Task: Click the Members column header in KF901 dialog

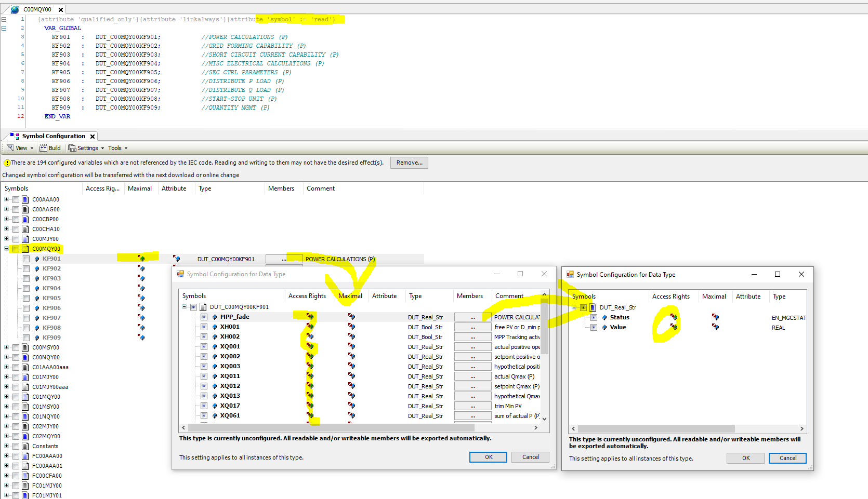Action: coord(470,296)
